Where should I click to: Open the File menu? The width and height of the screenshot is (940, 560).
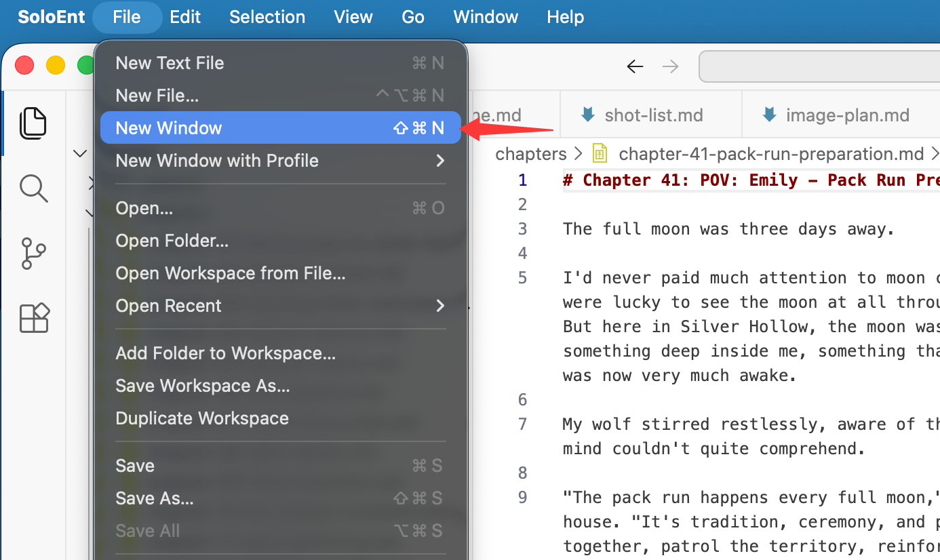pos(127,17)
